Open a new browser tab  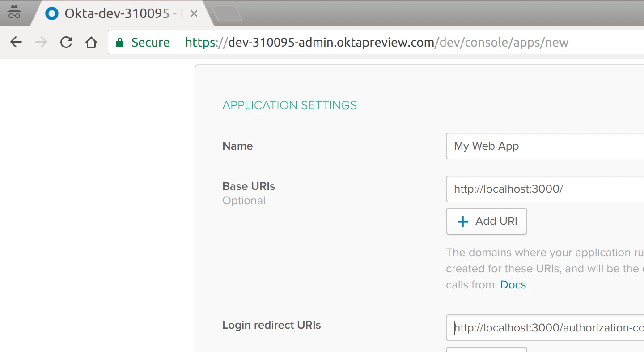[x=227, y=14]
